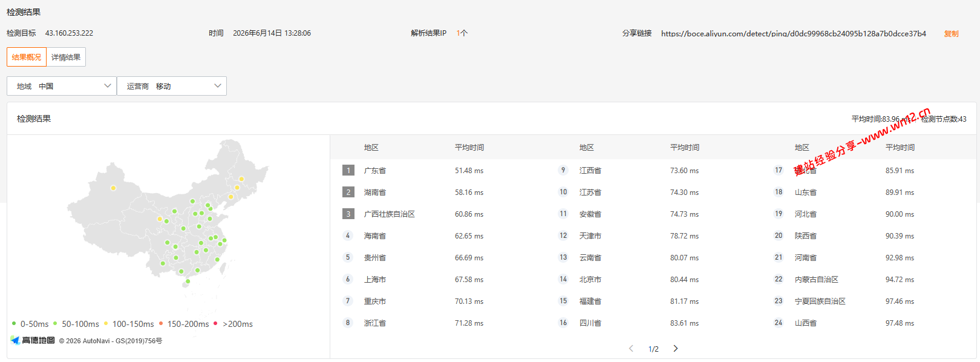The height and width of the screenshot is (362, 980).
Task: Select the 上海市 row
Action: [x=438, y=280]
